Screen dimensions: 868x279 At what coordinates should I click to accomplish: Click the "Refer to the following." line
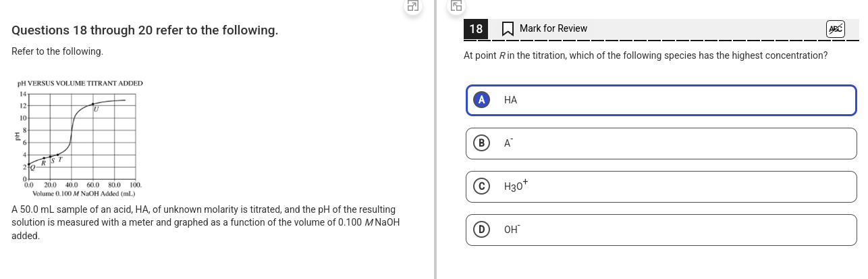point(57,51)
